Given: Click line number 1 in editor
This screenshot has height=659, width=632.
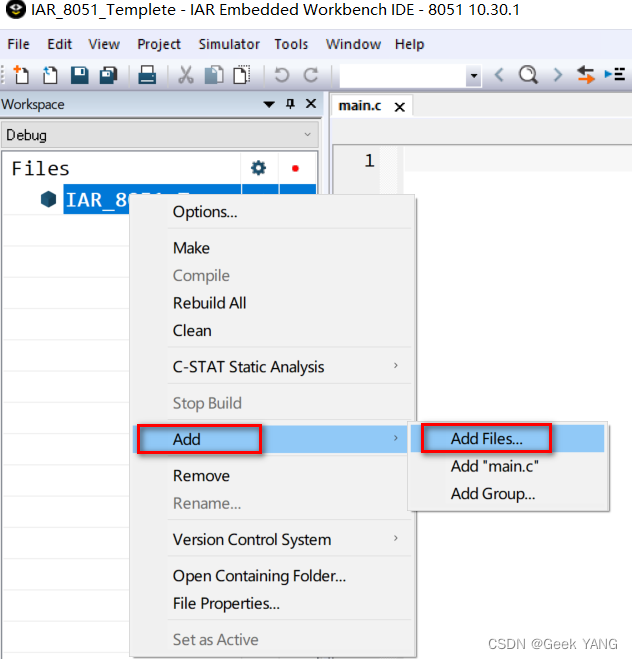Looking at the screenshot, I should pos(369,160).
